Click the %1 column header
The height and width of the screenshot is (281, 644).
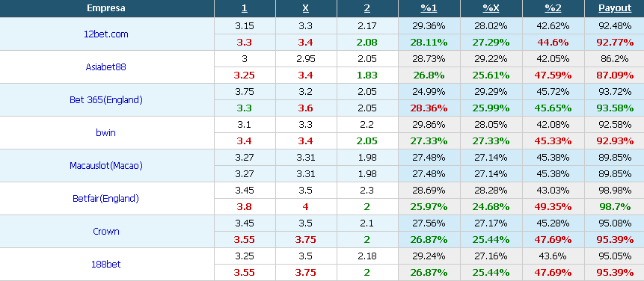click(x=429, y=8)
